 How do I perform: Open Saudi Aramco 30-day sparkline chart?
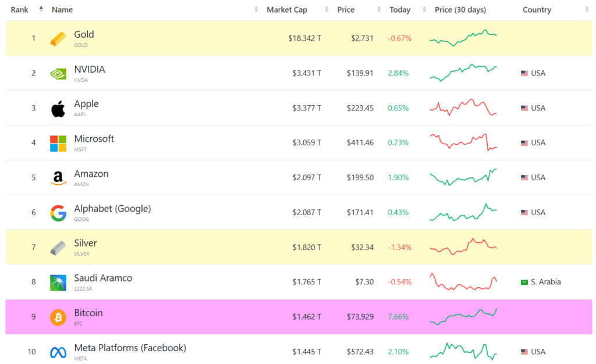(463, 281)
